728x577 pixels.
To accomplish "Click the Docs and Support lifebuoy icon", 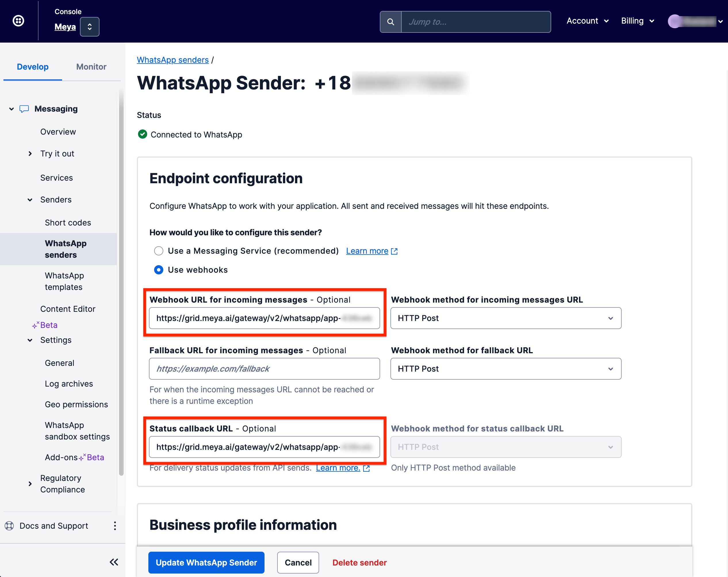I will (9, 526).
